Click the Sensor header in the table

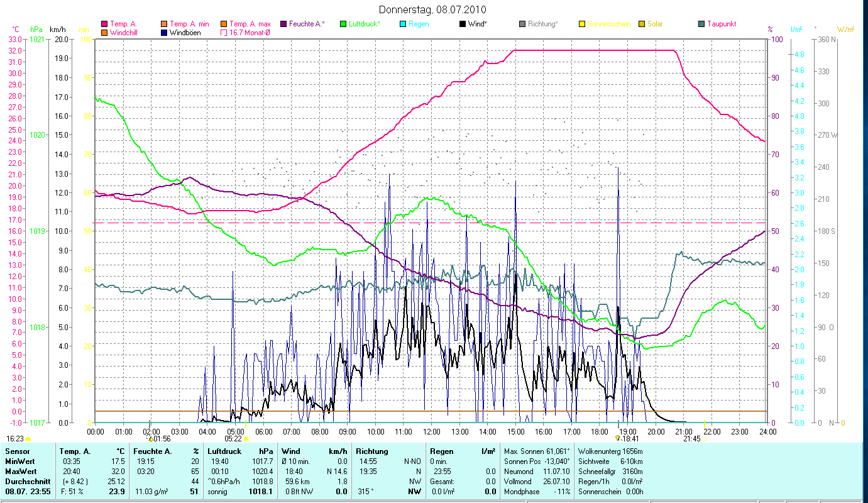(x=17, y=451)
